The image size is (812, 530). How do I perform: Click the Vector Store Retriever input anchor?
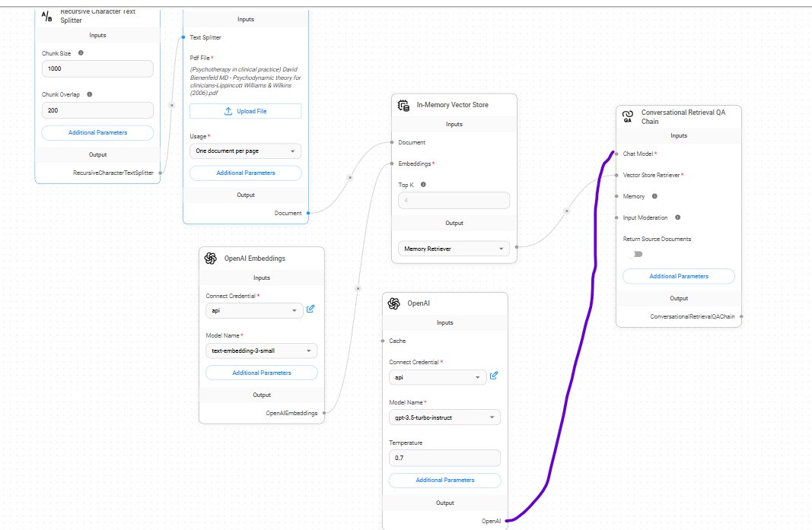click(x=616, y=175)
